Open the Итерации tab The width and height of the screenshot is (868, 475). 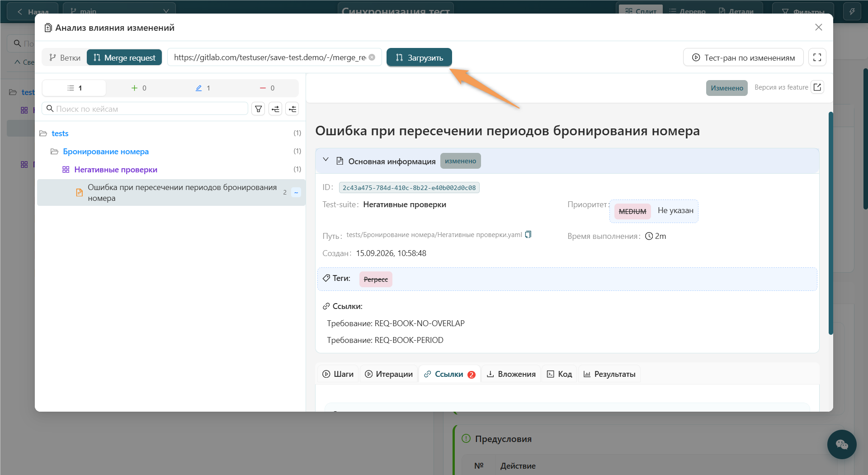pyautogui.click(x=389, y=374)
